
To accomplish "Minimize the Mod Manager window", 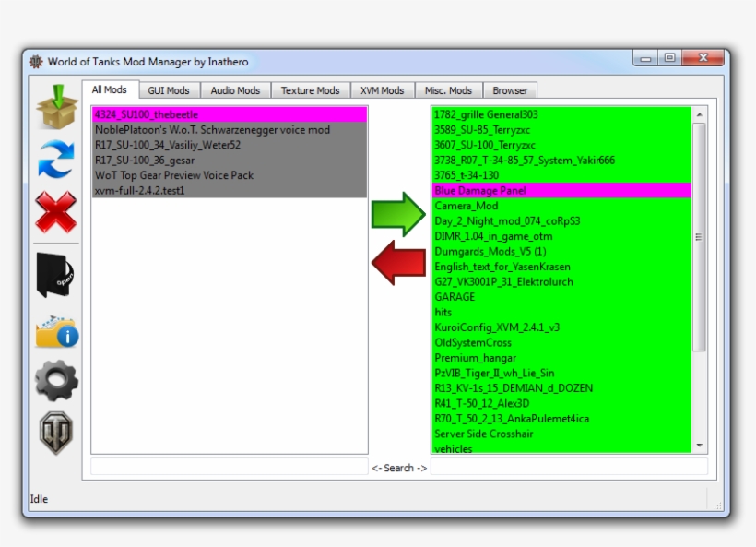I will pyautogui.click(x=645, y=58).
